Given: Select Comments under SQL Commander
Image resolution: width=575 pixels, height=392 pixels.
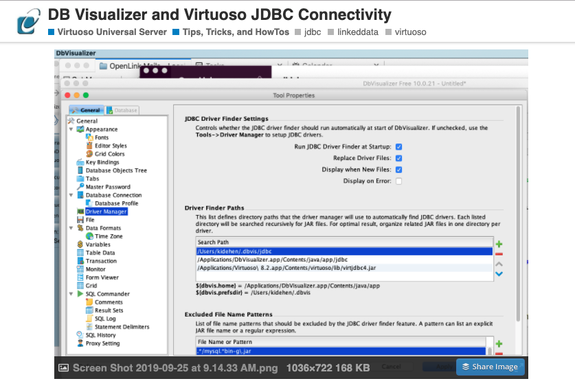Looking at the screenshot, I should click(x=109, y=302).
